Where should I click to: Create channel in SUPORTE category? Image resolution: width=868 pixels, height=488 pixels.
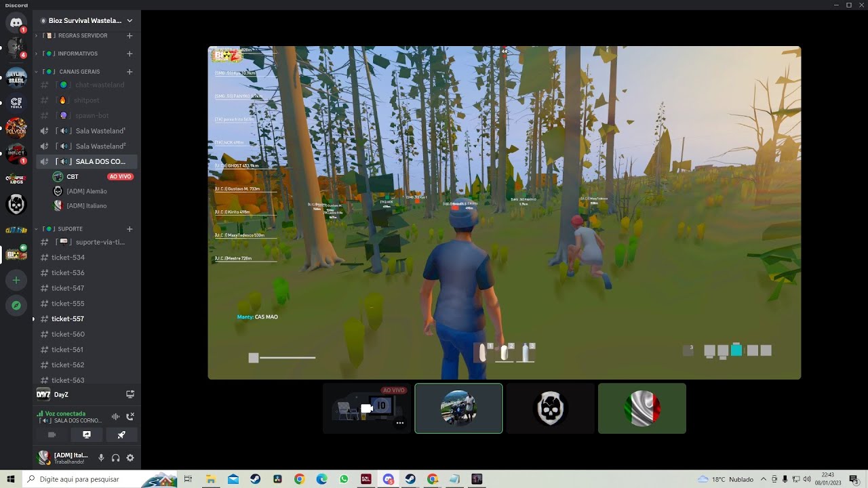tap(130, 229)
